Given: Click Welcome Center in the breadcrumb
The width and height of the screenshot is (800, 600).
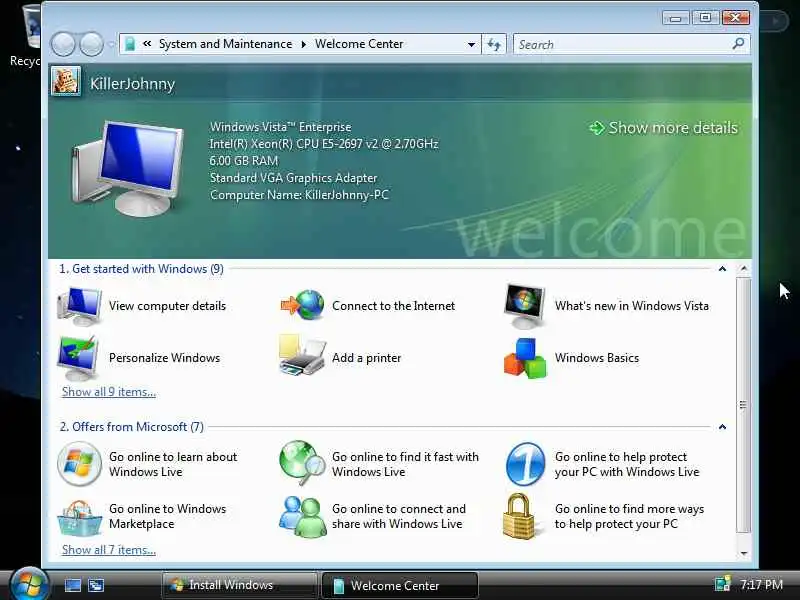Looking at the screenshot, I should [359, 44].
